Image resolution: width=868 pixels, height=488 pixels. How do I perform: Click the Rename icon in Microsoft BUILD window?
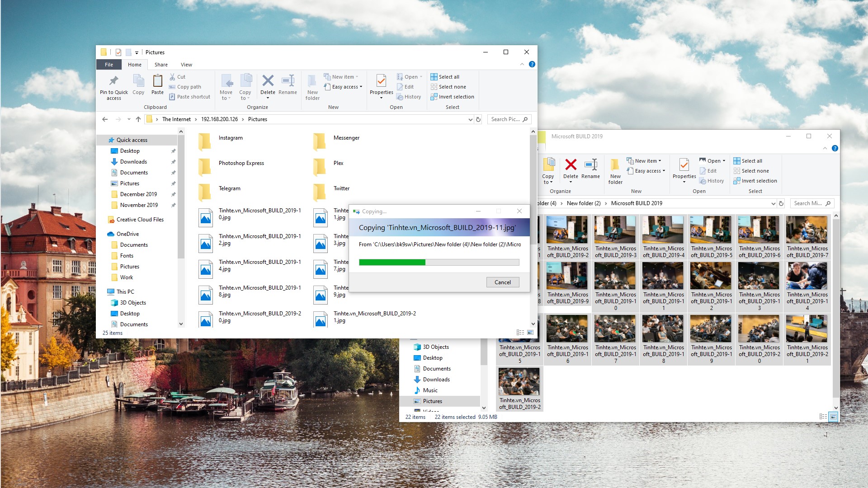590,165
